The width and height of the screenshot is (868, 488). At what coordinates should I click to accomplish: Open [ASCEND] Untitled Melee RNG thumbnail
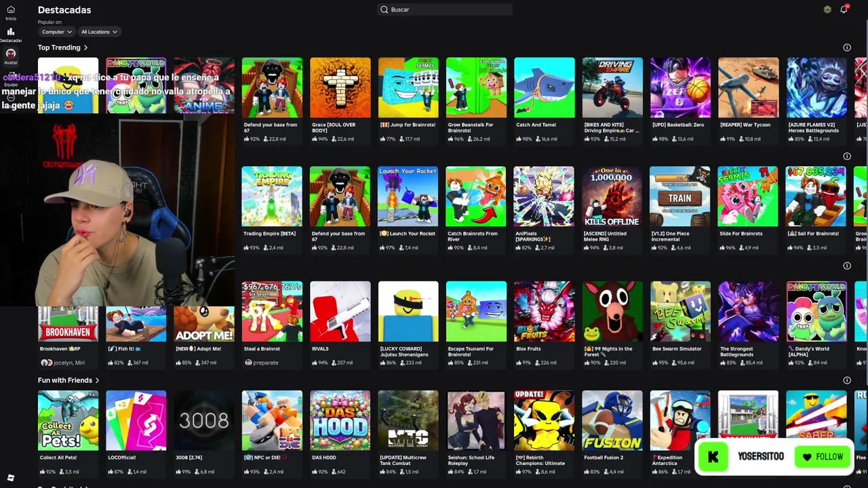coord(612,197)
